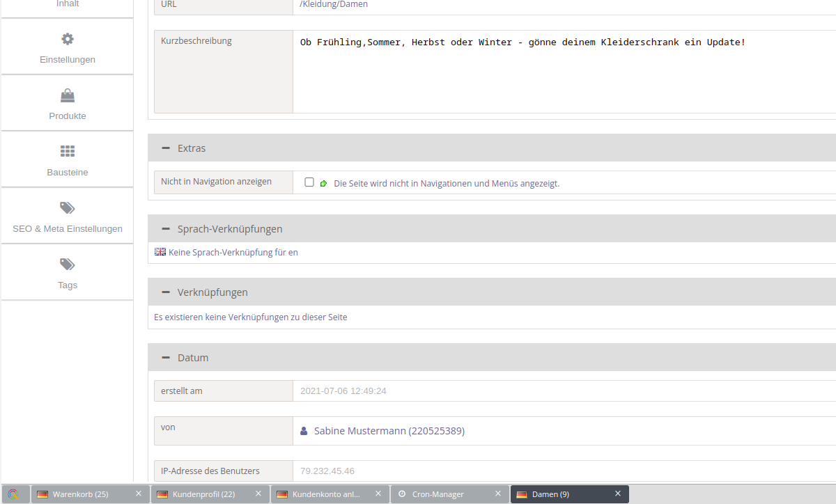Image resolution: width=836 pixels, height=504 pixels.
Task: Click the SEO & Meta Einstellungen tag icon
Action: click(68, 208)
